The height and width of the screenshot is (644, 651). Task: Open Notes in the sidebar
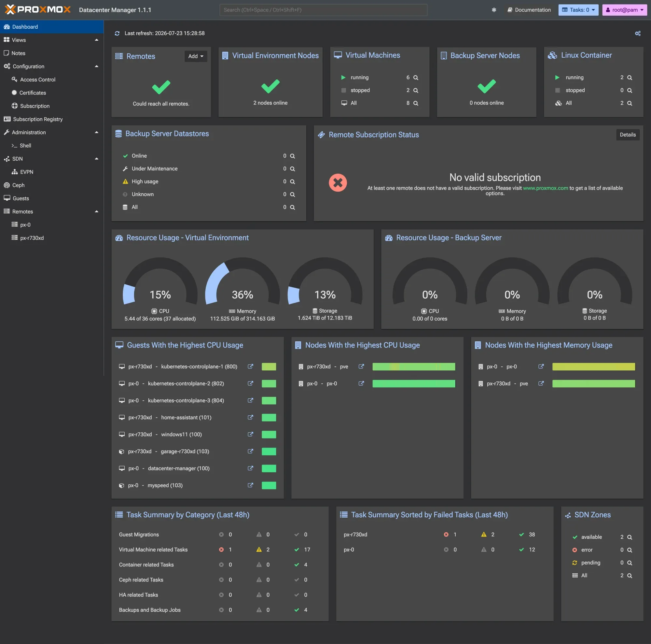click(52, 53)
